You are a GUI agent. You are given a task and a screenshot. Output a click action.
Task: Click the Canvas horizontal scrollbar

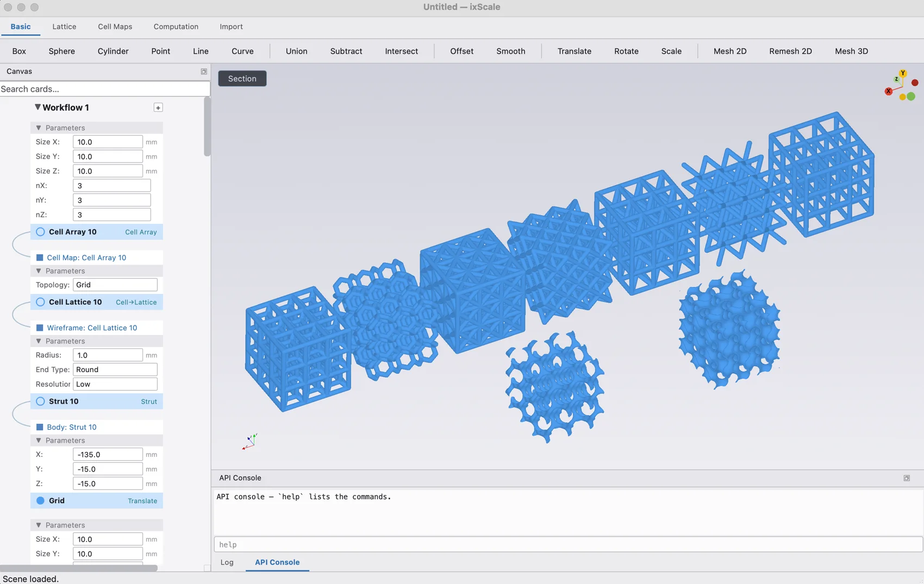coord(79,568)
